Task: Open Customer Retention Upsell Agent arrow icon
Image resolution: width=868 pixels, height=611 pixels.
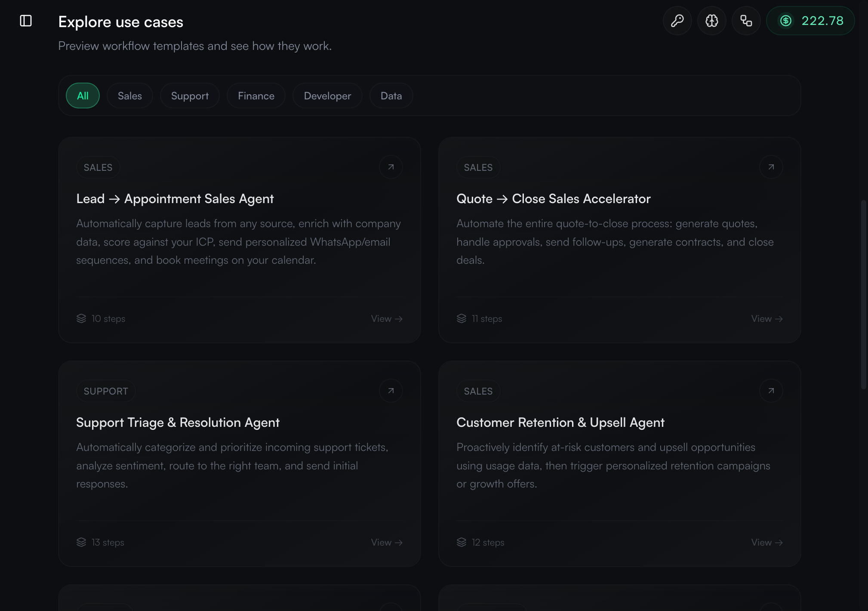Action: 771,391
